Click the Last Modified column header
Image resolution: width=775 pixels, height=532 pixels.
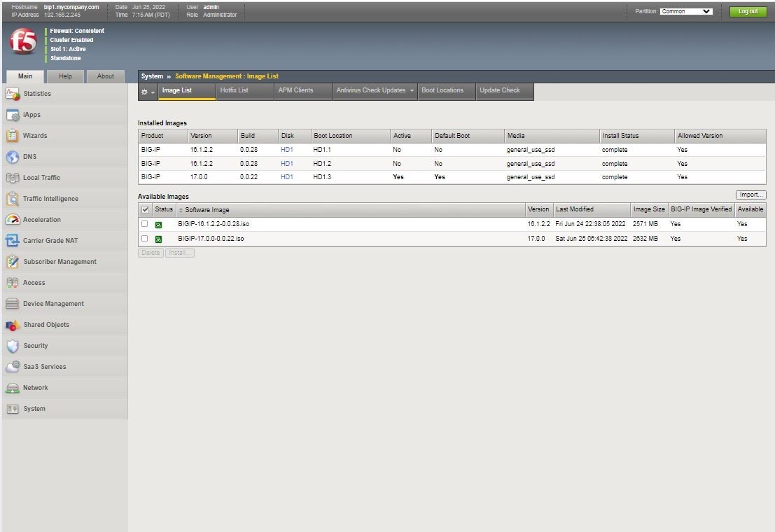592,209
